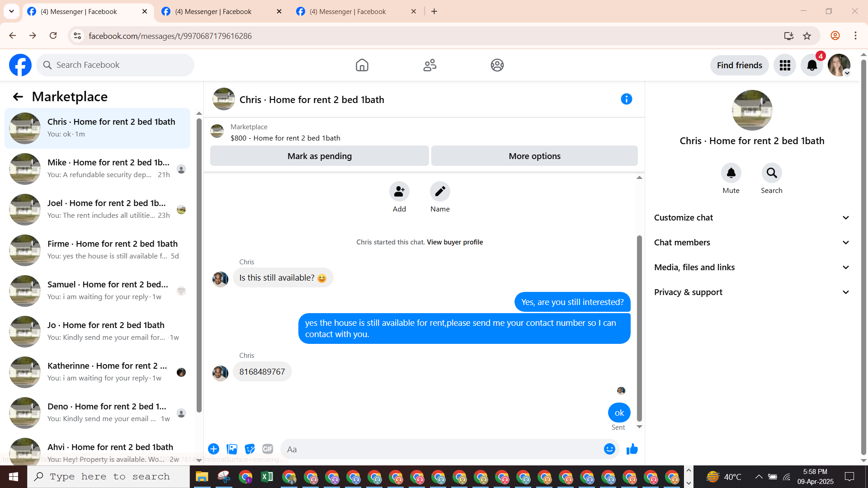Open Katherinne Home for rent conversation
This screenshot has width=868, height=488.
click(x=97, y=372)
